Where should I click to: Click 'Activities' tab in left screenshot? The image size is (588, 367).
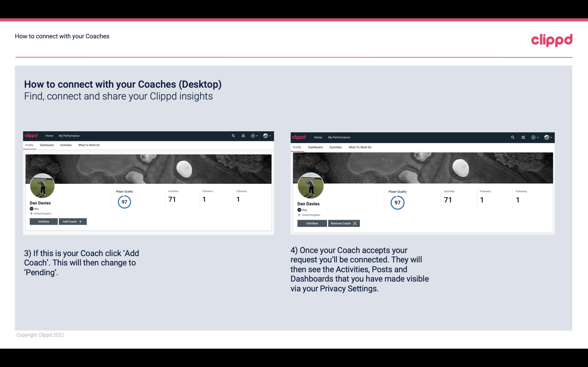coord(66,145)
